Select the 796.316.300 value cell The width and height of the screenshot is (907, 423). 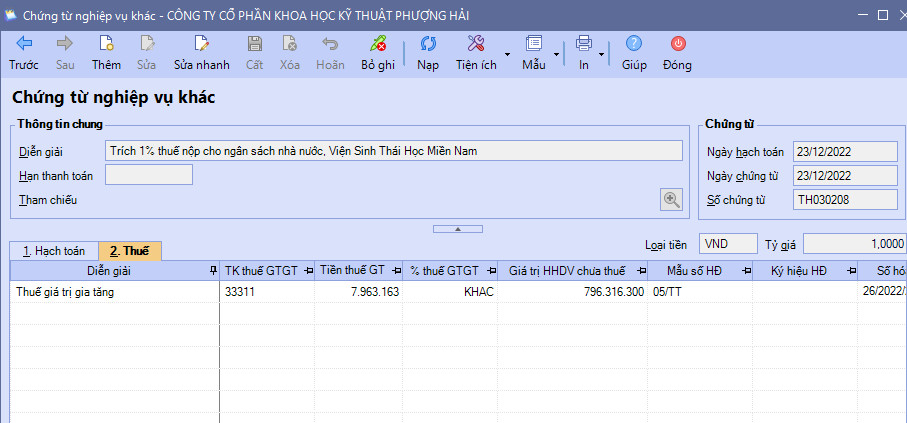(573, 292)
